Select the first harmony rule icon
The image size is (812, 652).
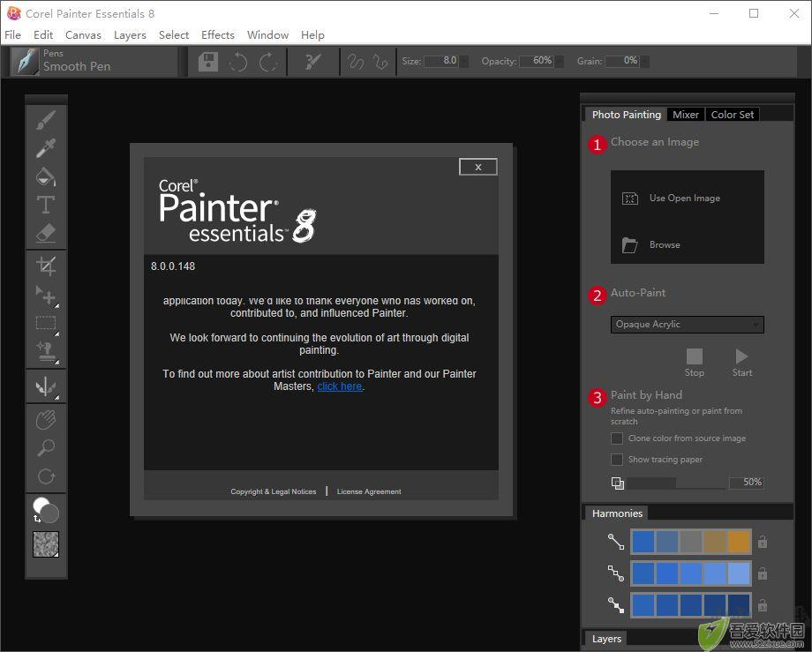pos(616,541)
